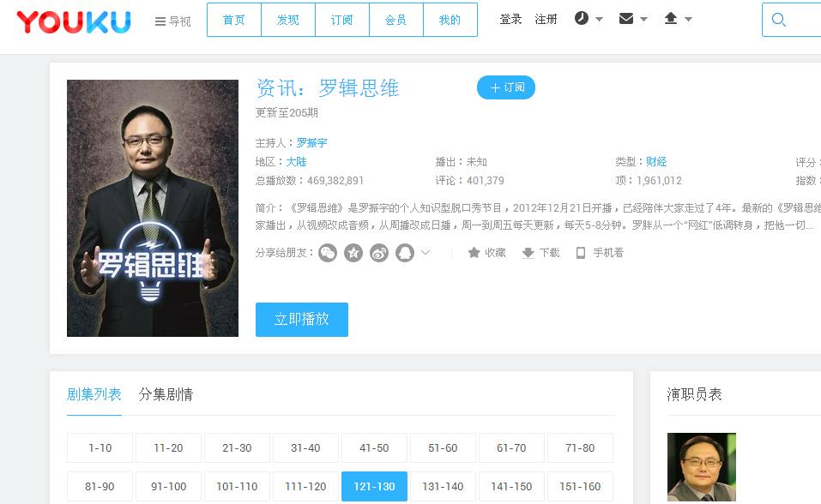Click the 下载 download icon
This screenshot has width=821, height=504.
pyautogui.click(x=528, y=254)
